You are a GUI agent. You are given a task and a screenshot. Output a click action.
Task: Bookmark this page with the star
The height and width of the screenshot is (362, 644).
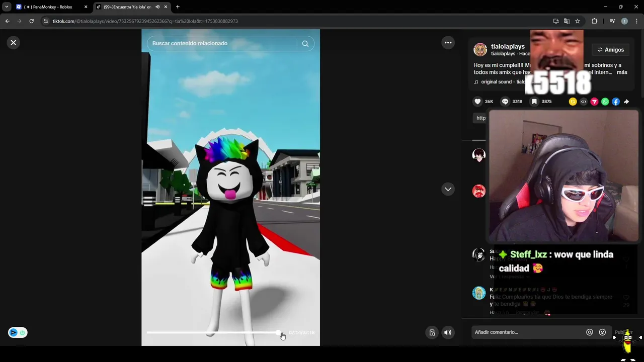click(x=578, y=21)
